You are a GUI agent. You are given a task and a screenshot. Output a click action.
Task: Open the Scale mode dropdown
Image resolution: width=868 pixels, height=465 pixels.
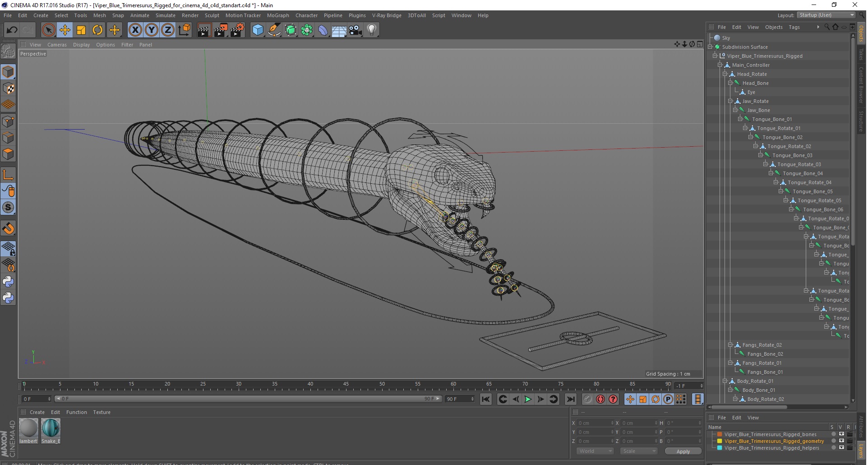(x=639, y=451)
